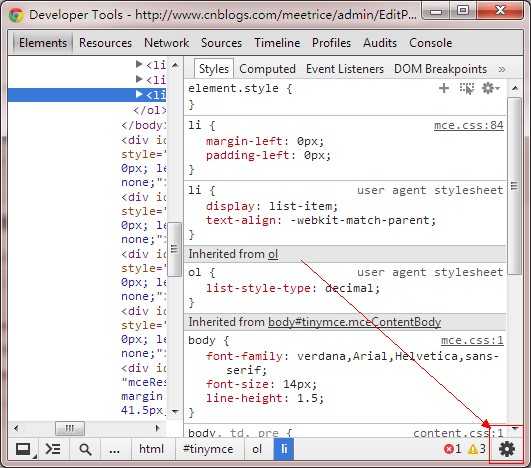The height and width of the screenshot is (468, 531).
Task: Click the horizontal scrollbar thumb in DOM panel
Action: point(70,428)
